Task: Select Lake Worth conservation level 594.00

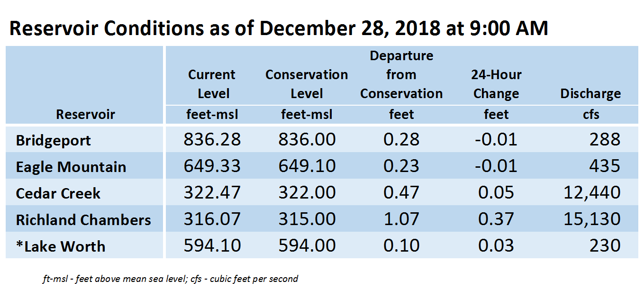Action: (307, 245)
